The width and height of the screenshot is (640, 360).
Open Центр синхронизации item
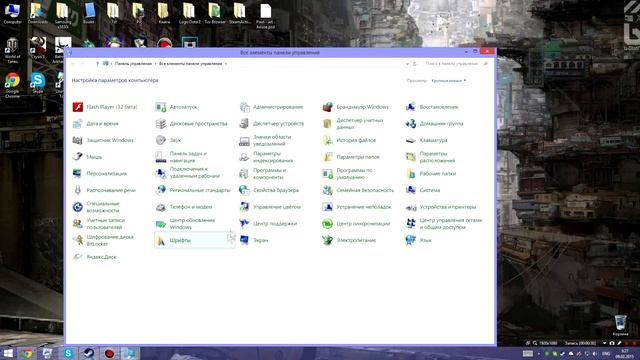(x=356, y=224)
